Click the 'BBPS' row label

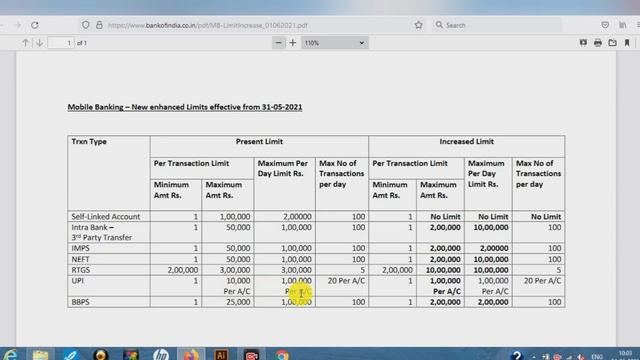(x=80, y=302)
